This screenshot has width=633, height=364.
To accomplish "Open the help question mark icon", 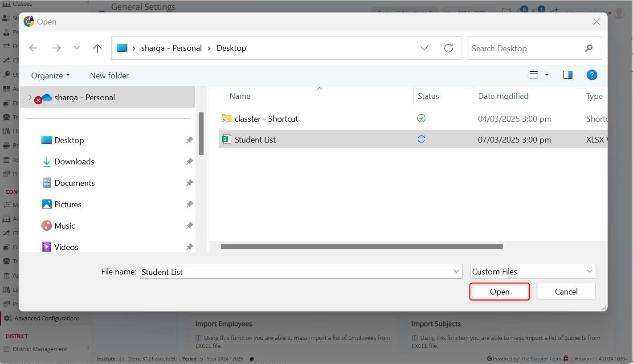I will (592, 75).
